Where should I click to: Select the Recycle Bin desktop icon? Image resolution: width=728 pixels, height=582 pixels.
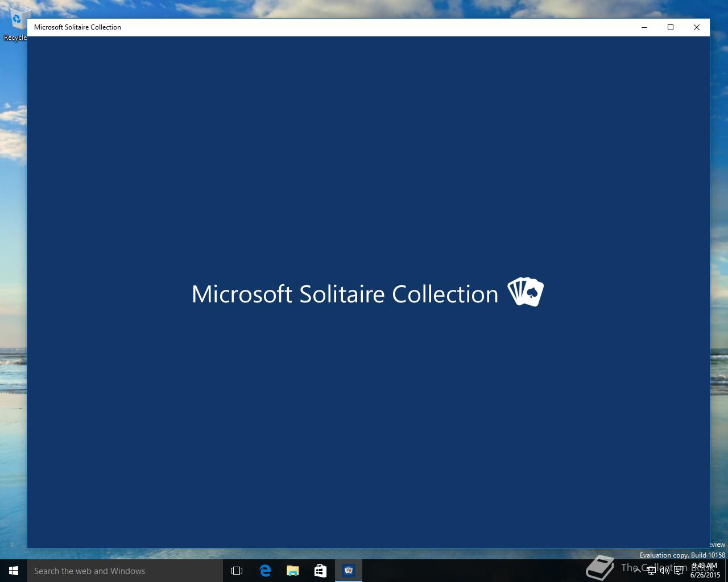coord(16,23)
